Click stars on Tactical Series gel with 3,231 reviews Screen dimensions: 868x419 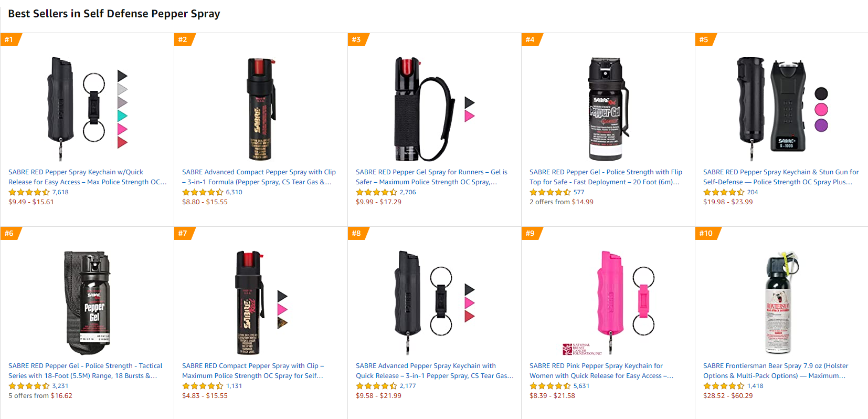[x=29, y=386]
